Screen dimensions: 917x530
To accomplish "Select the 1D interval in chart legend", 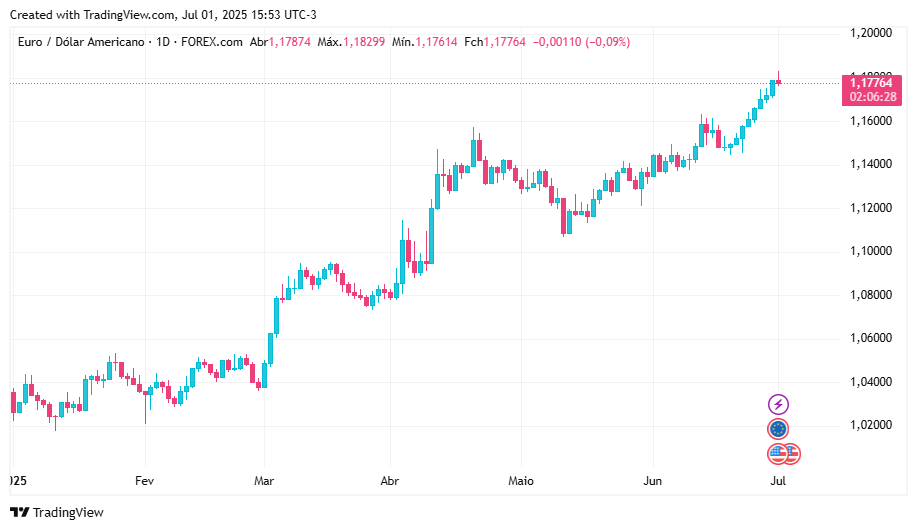I will point(161,42).
